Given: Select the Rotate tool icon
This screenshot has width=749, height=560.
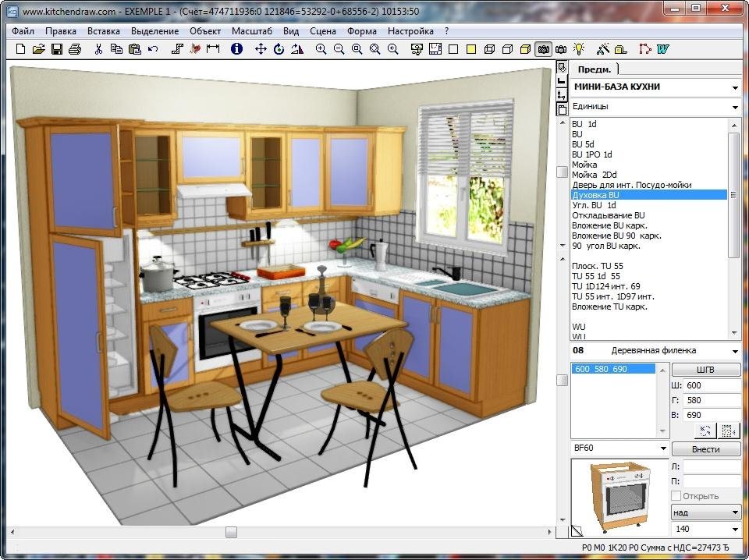Looking at the screenshot, I should pos(279,49).
